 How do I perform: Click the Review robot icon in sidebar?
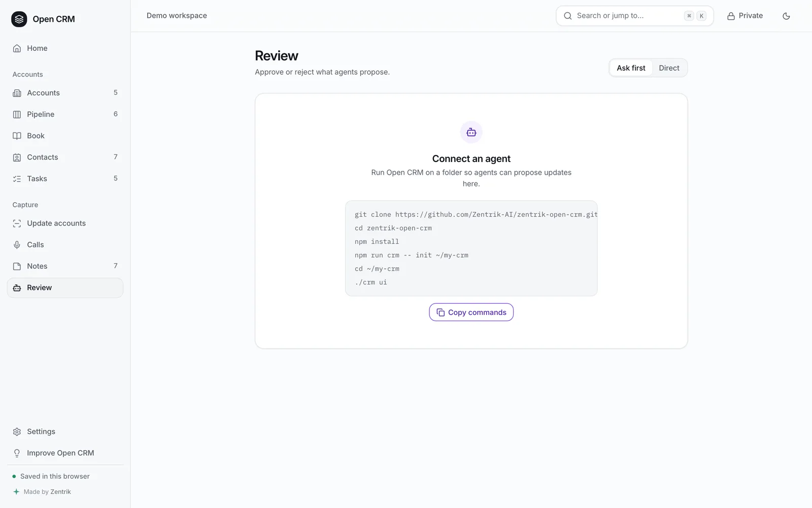17,288
